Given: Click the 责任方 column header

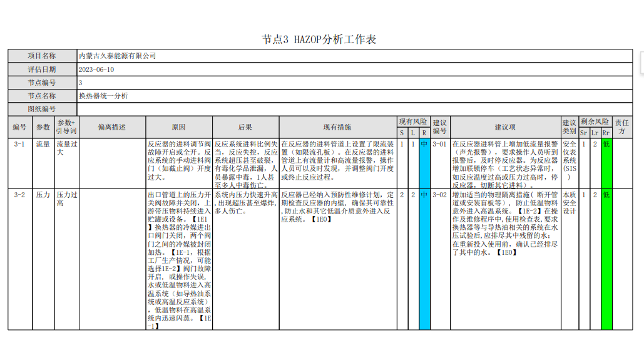Looking at the screenshot, I should [622, 127].
